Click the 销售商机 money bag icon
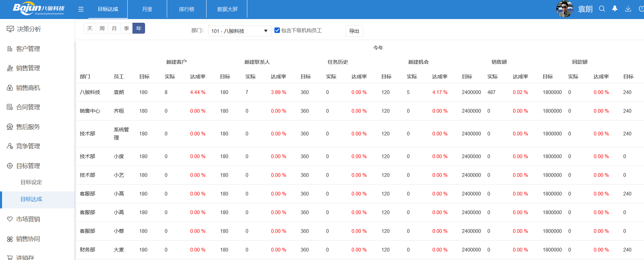The width and height of the screenshot is (644, 260). click(10, 88)
